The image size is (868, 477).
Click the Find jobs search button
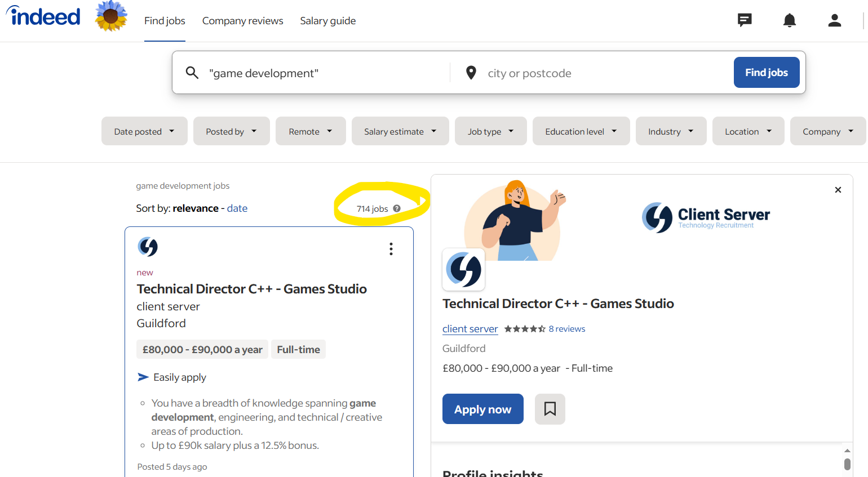767,72
